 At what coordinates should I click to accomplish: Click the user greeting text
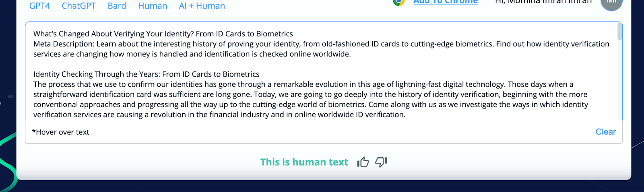[543, 2]
